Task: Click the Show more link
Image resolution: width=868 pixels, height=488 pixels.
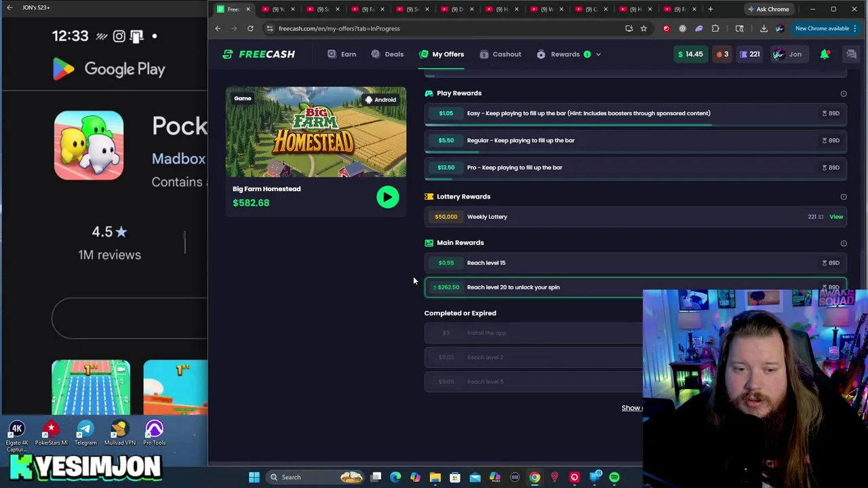Action: (632, 408)
